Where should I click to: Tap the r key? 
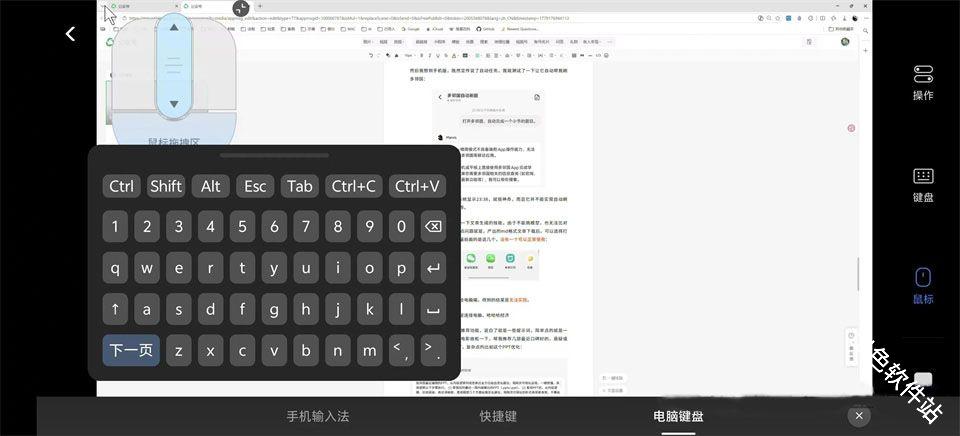210,268
